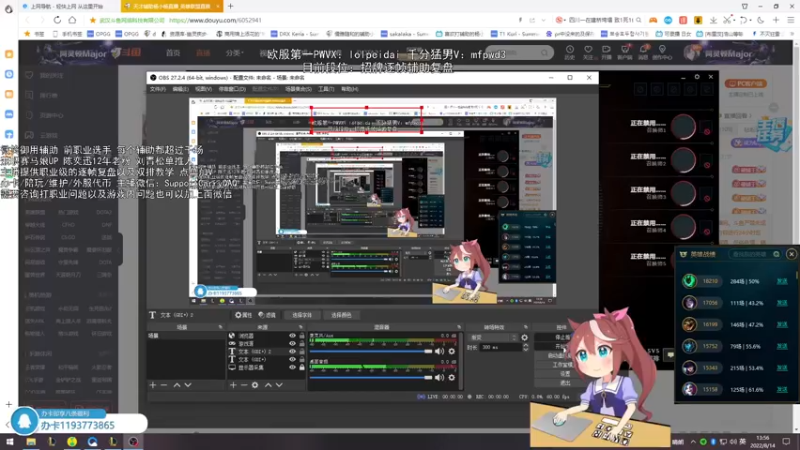Decrease transition duration with stepper down arrow
Screen dimensions: 800x450
pyautogui.click(x=526, y=349)
